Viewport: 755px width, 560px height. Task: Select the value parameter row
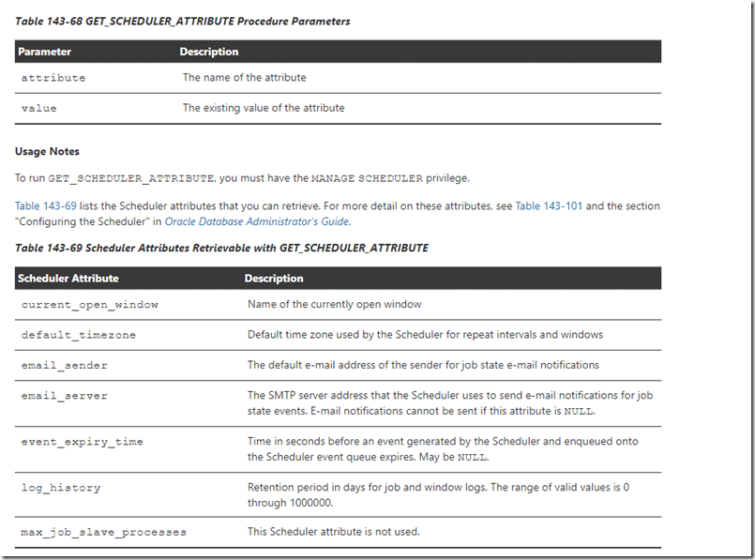pos(39,108)
